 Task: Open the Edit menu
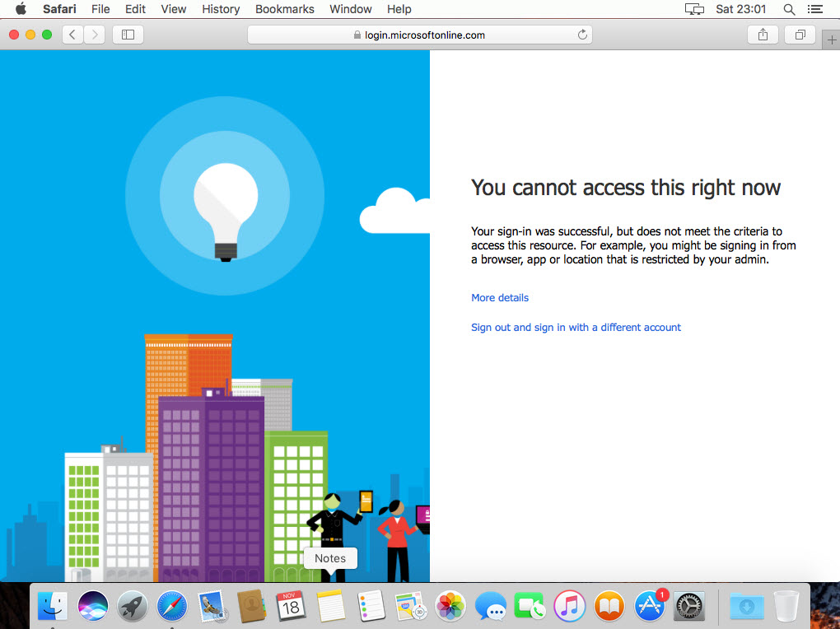tap(135, 9)
